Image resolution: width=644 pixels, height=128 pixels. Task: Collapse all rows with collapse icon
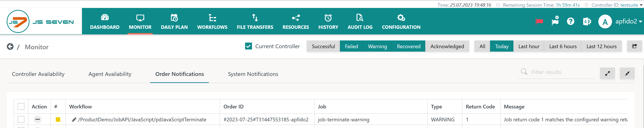pos(627,73)
